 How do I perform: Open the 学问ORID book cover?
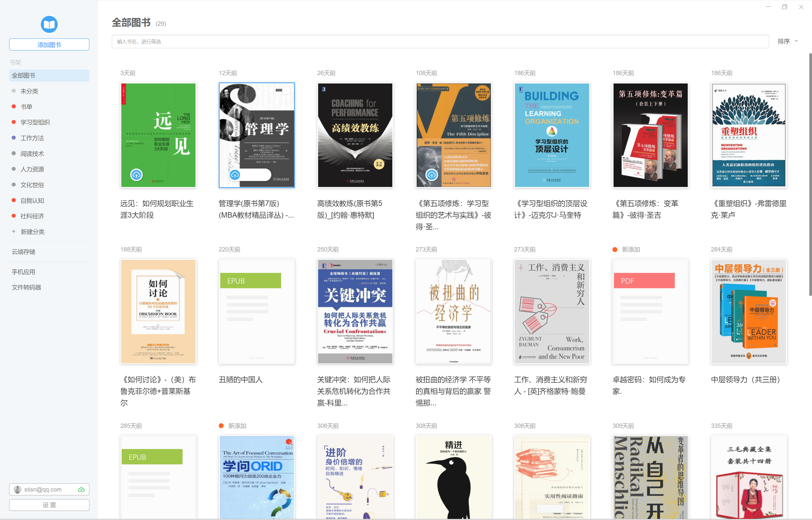click(x=257, y=477)
